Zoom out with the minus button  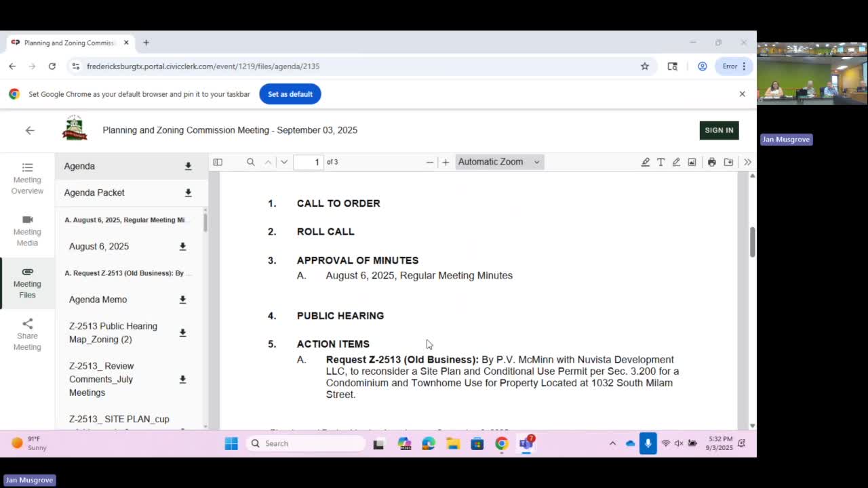point(429,162)
